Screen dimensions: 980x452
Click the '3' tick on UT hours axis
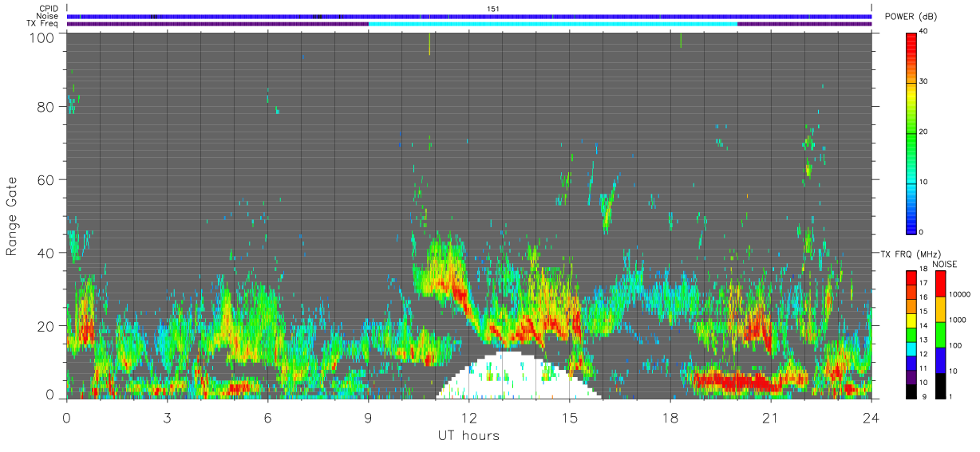point(167,418)
